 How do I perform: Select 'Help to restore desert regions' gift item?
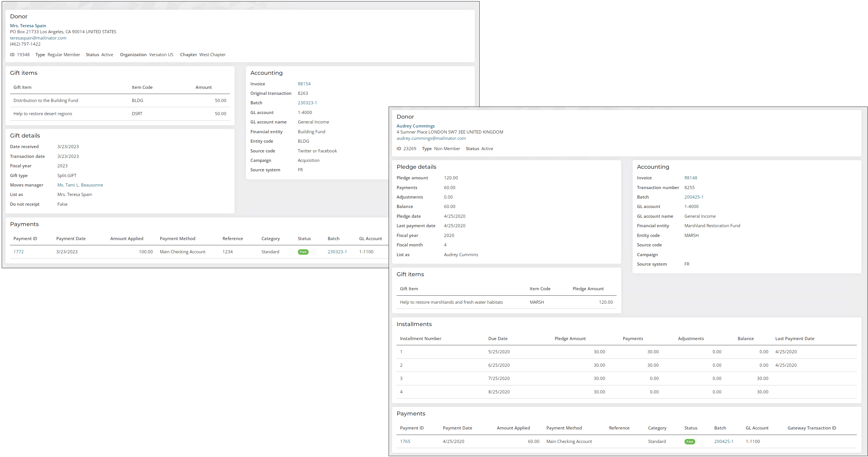click(43, 113)
